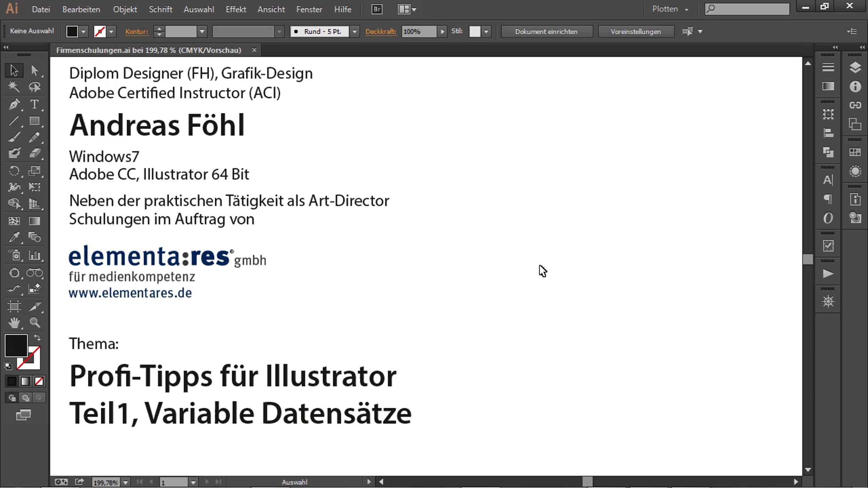Activate the Rotate tool

click(x=14, y=171)
